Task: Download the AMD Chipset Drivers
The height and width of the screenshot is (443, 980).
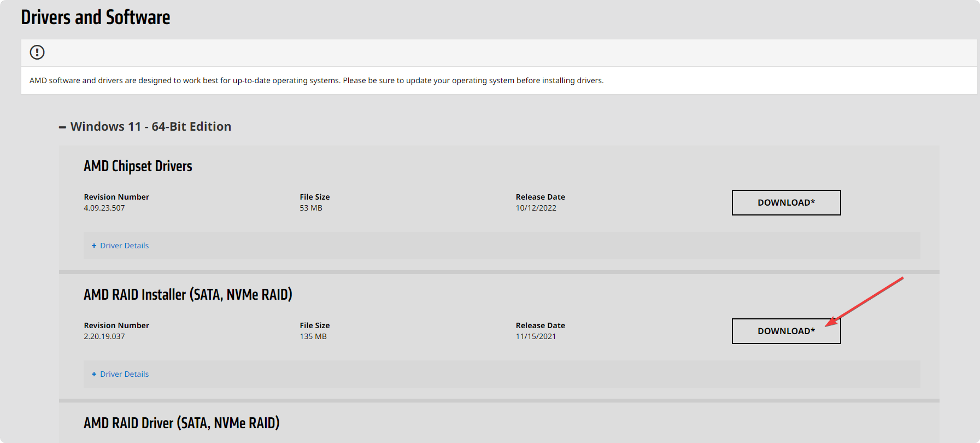Action: tap(786, 202)
